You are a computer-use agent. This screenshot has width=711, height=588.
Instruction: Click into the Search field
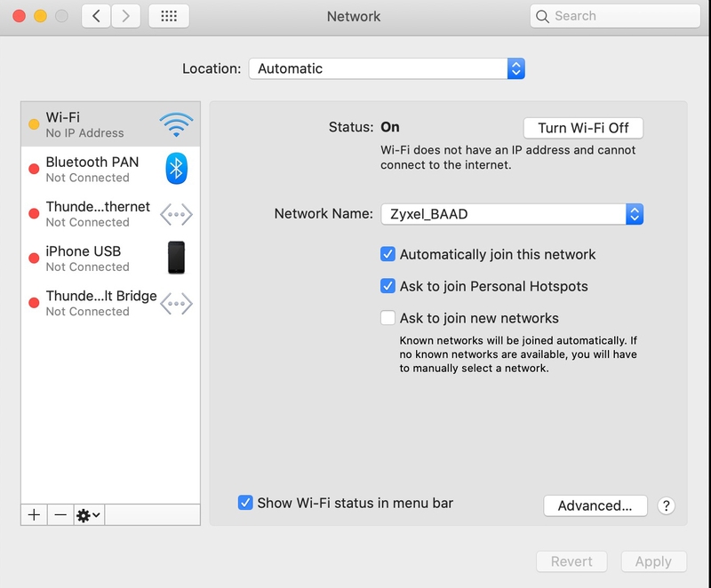coord(615,16)
